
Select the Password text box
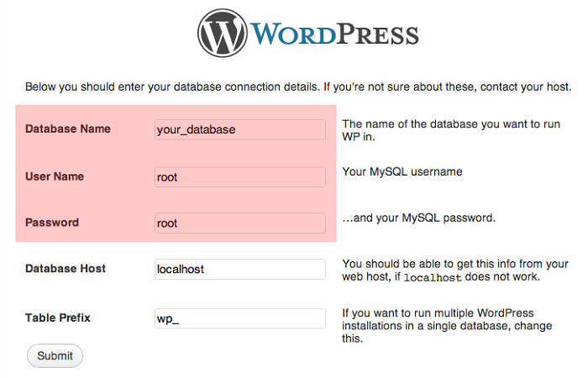click(x=240, y=223)
